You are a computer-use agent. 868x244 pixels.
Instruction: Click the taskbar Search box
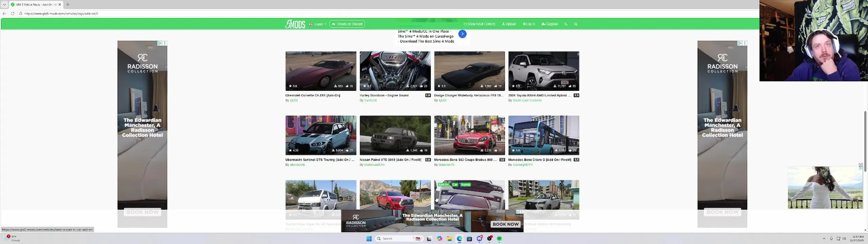coord(399,239)
